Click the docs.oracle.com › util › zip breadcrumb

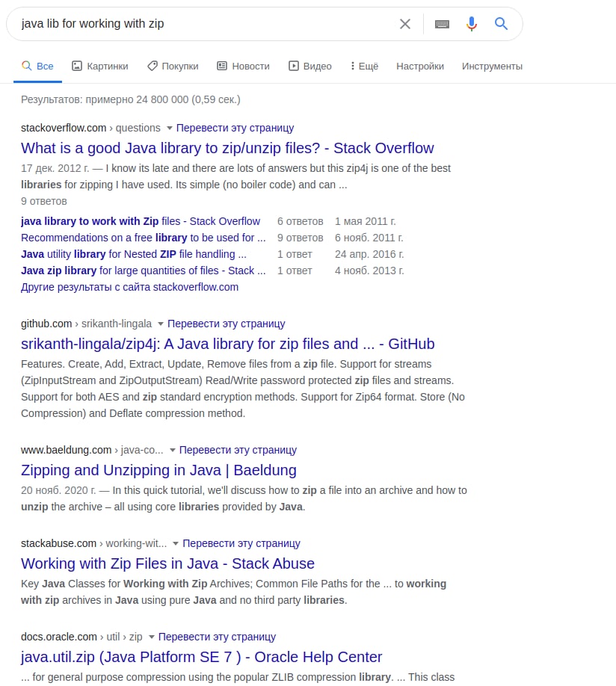[81, 637]
